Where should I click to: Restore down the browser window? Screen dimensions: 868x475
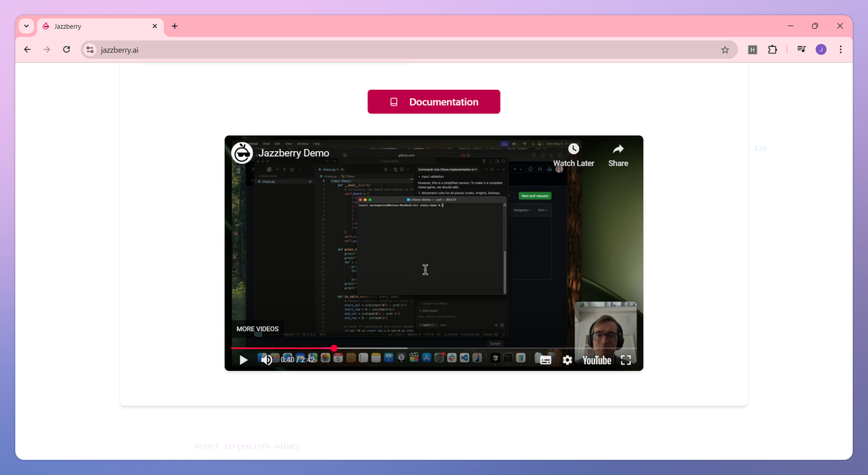tap(814, 26)
